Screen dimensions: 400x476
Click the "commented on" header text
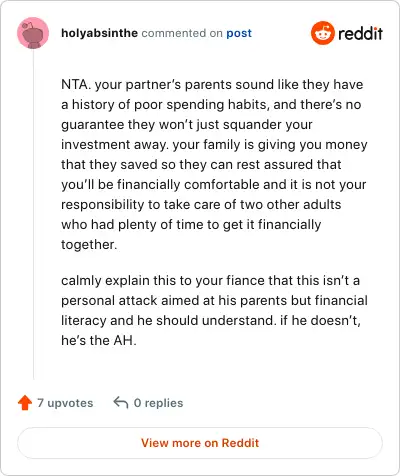point(182,33)
